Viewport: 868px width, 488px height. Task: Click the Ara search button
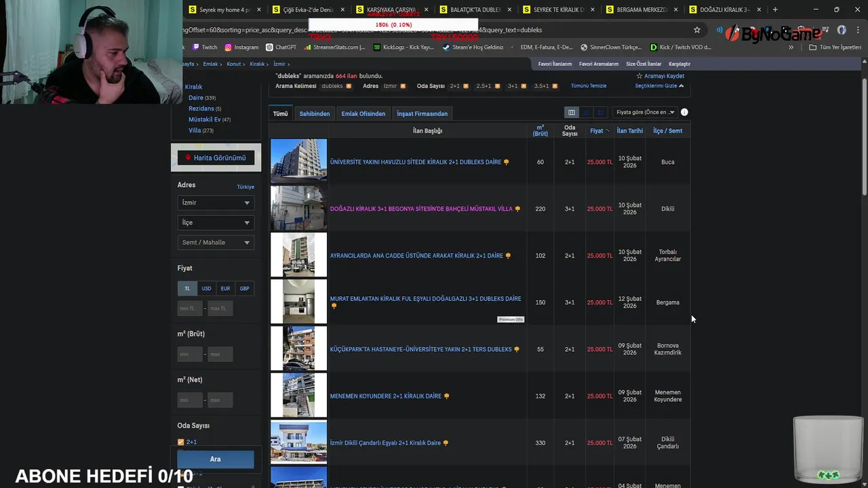tap(216, 459)
